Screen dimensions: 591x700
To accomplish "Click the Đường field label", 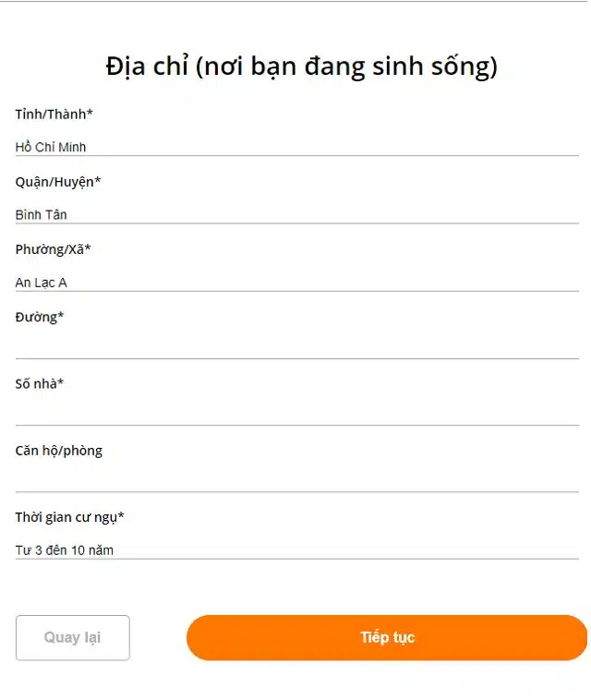I will (x=36, y=317).
